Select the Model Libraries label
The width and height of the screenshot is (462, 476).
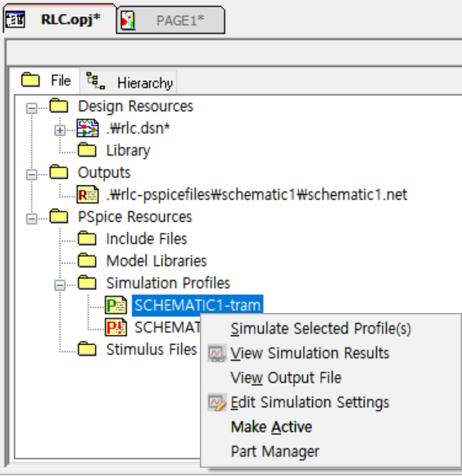point(156,261)
